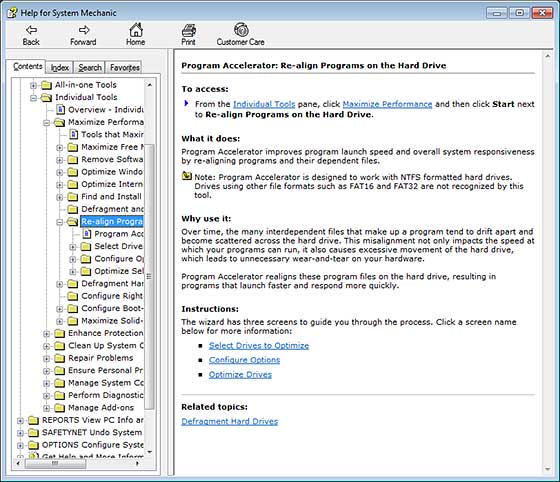Collapse the Maximize Performance node
The width and height of the screenshot is (560, 482).
point(46,123)
